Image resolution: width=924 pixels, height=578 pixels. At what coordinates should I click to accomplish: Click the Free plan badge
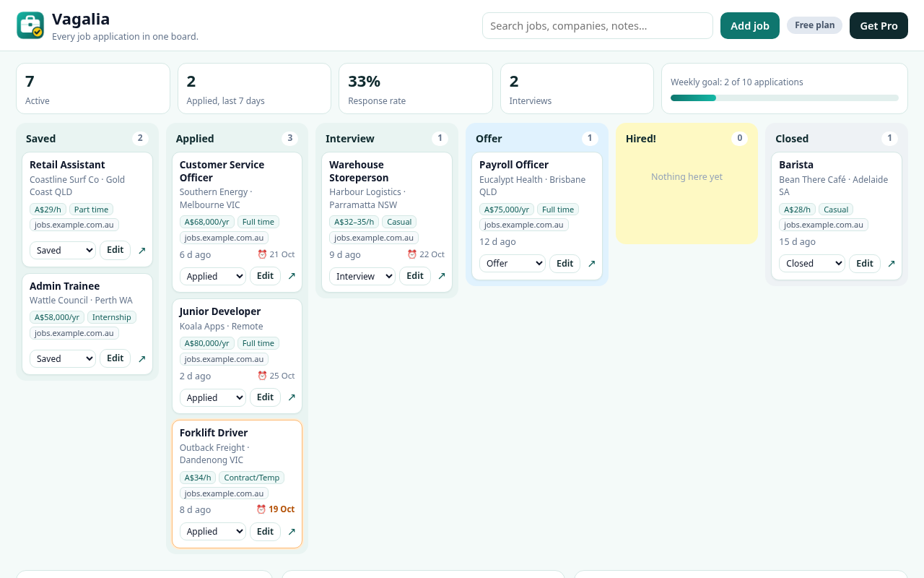[x=814, y=25]
